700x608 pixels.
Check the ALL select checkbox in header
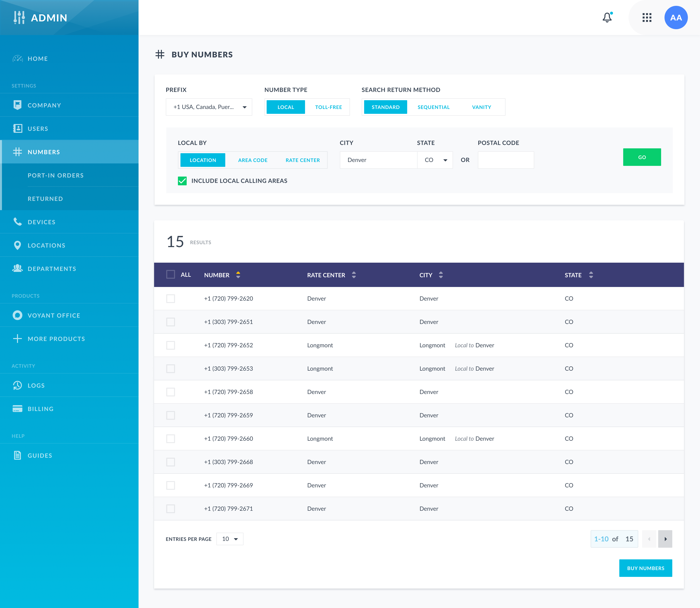click(x=171, y=275)
